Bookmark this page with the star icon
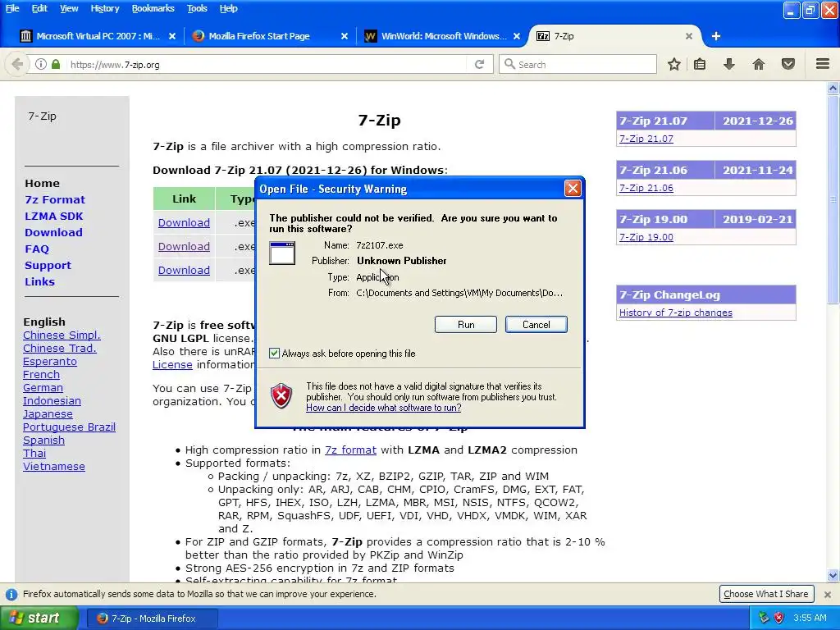This screenshot has height=630, width=840. 674,64
